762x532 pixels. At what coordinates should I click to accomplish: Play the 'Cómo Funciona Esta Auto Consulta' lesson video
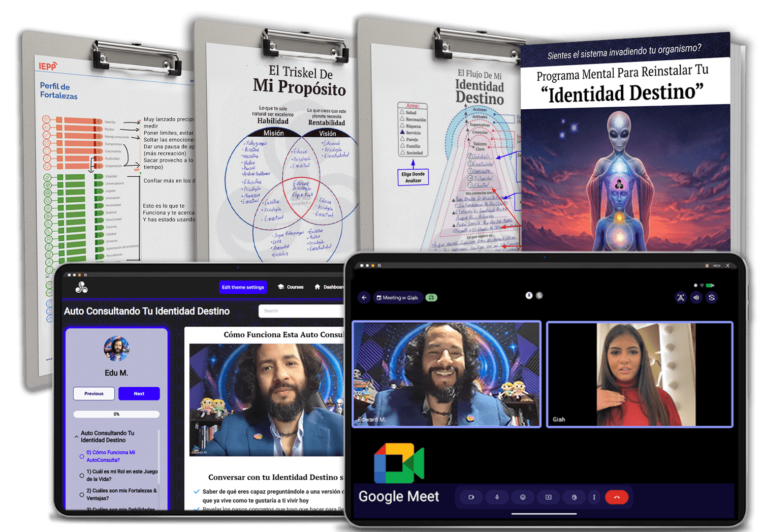click(267, 400)
